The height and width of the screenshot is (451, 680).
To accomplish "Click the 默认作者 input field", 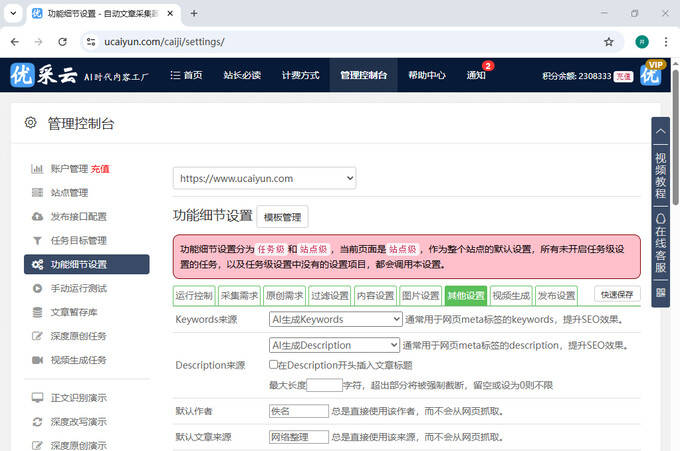I will click(298, 411).
